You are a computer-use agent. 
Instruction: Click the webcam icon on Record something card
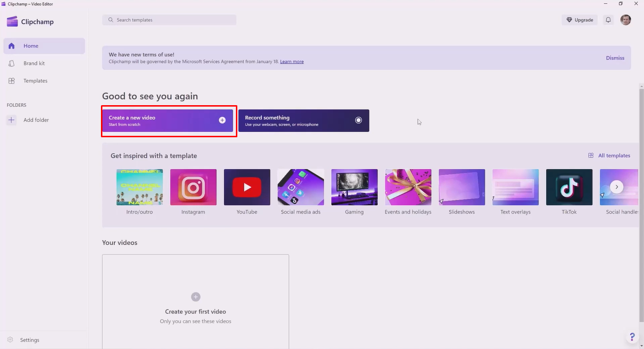[x=359, y=120]
